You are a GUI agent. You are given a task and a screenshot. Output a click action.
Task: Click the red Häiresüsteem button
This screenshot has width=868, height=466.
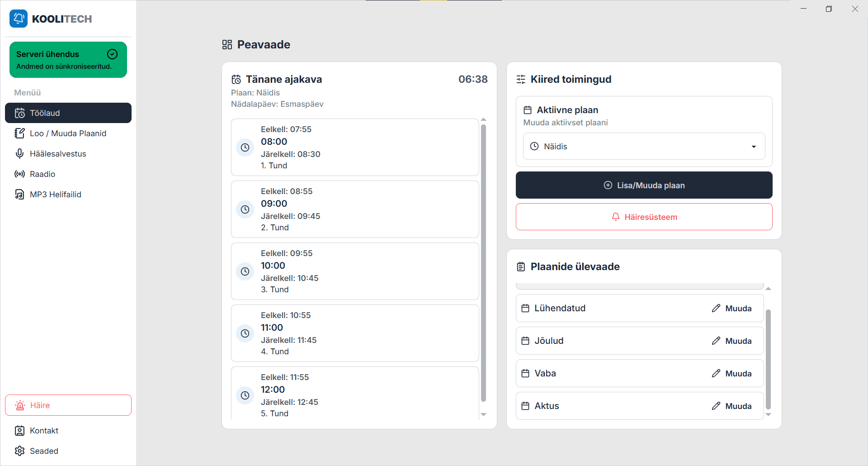[644, 217]
